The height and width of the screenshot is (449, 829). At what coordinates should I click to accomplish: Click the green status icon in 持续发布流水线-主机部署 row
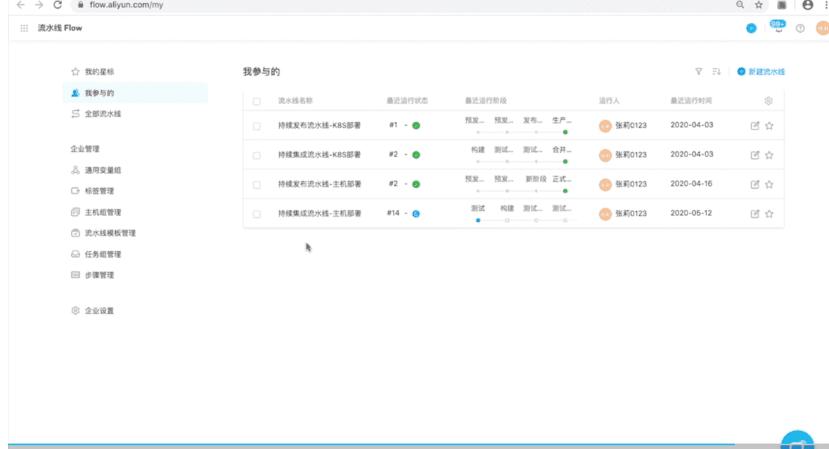click(416, 184)
